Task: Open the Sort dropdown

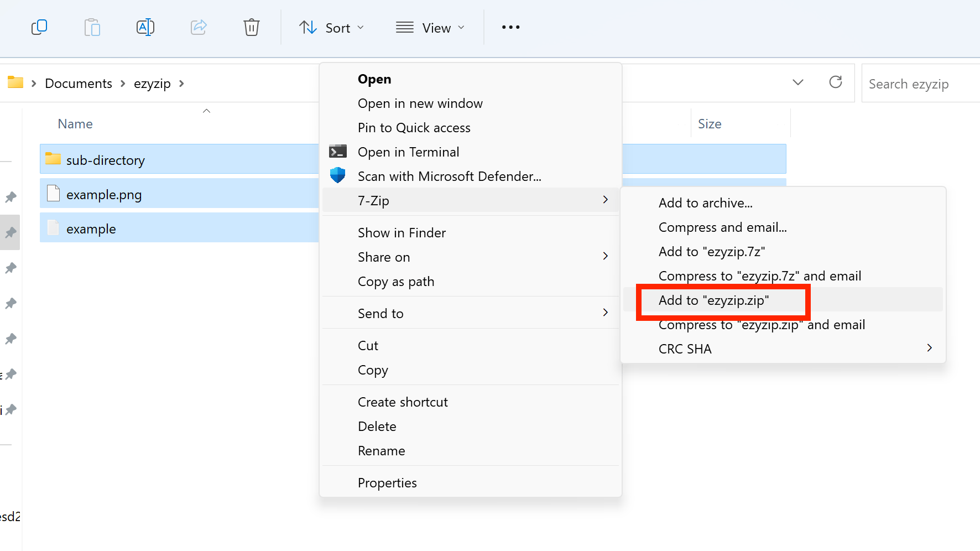Action: pos(331,27)
